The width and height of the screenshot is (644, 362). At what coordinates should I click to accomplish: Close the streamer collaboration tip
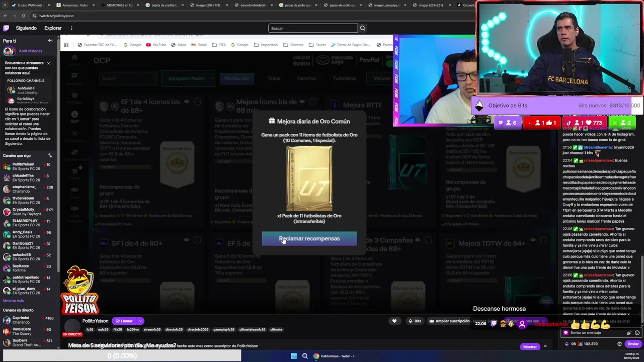pyautogui.click(x=48, y=63)
